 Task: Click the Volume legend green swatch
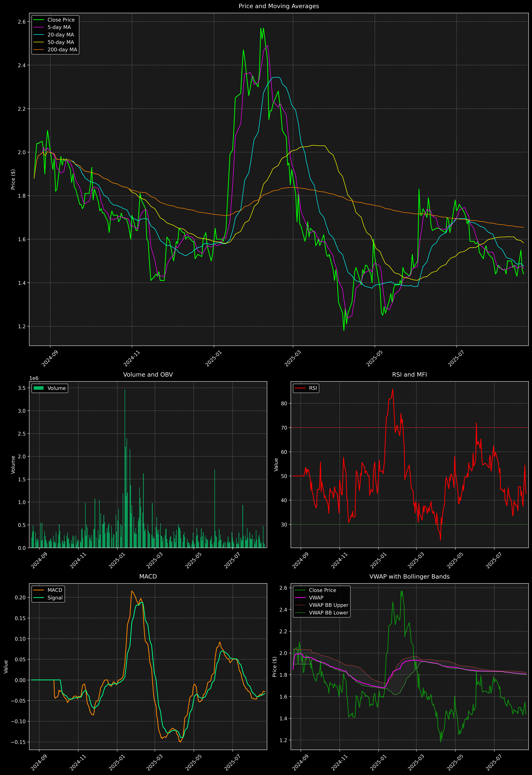pyautogui.click(x=39, y=388)
